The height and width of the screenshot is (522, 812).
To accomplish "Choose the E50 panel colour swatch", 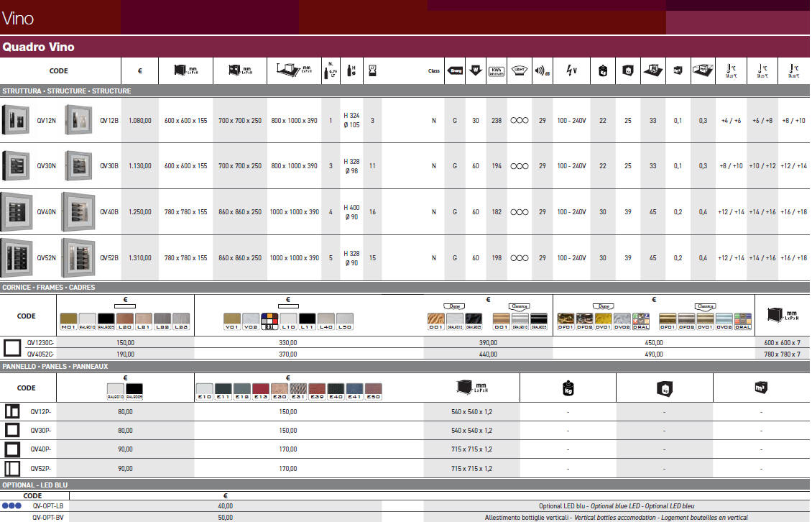I will pos(374,391).
